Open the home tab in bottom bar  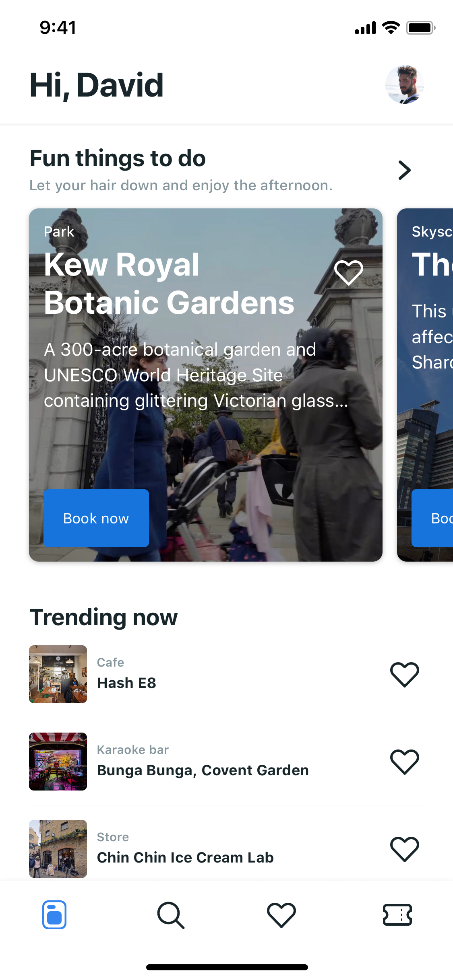(54, 914)
